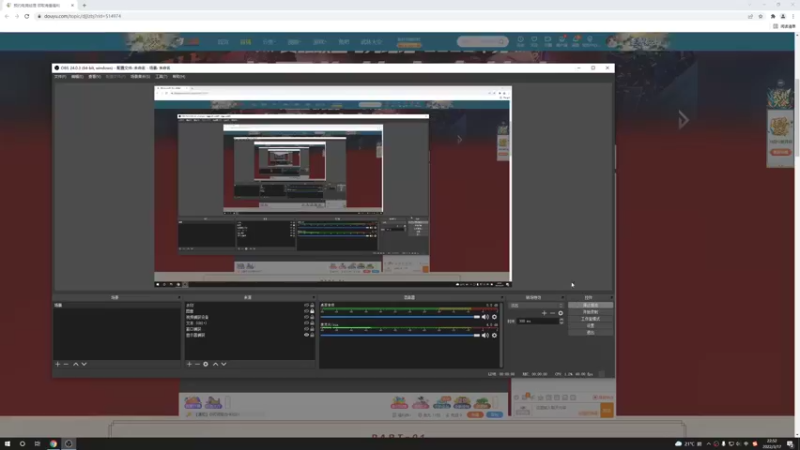This screenshot has width=800, height=450.
Task: Toggle visibility of 显示器捕获 source
Action: tap(307, 335)
